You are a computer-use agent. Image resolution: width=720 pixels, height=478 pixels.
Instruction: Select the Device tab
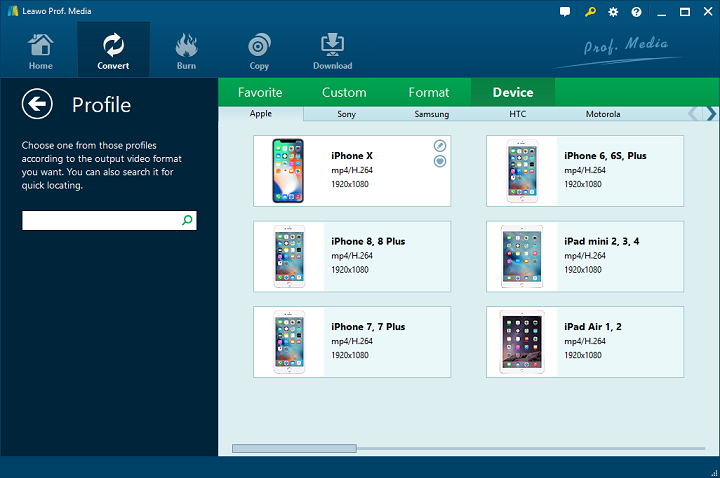(513, 92)
